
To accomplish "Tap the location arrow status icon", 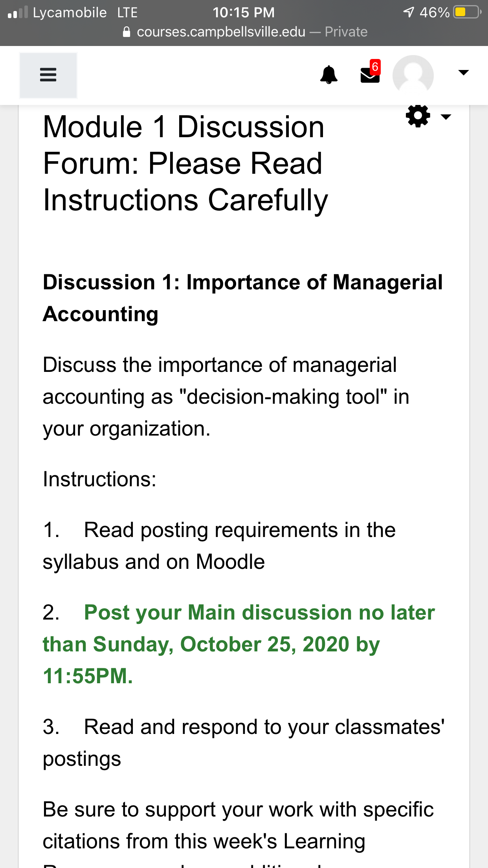I will click(x=409, y=12).
